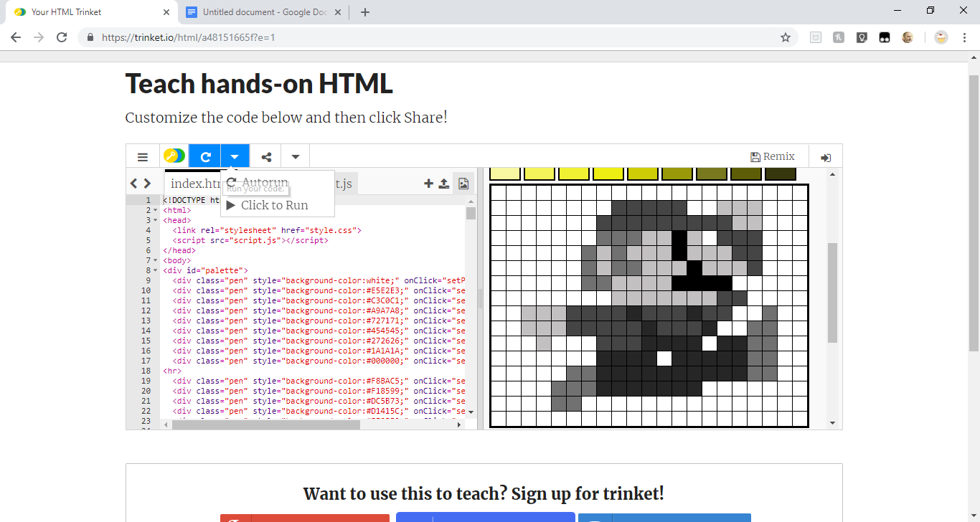Reload the page in Chrome

point(62,37)
